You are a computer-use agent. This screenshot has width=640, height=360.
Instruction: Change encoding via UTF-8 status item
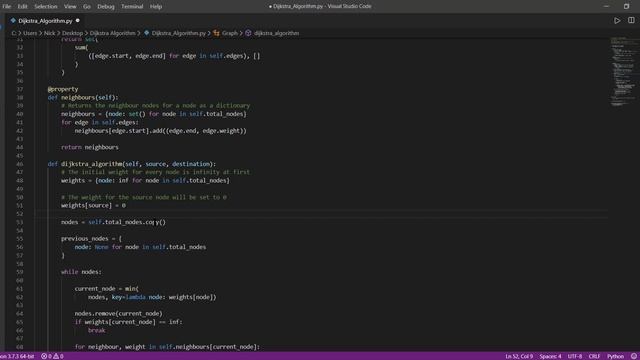575,356
